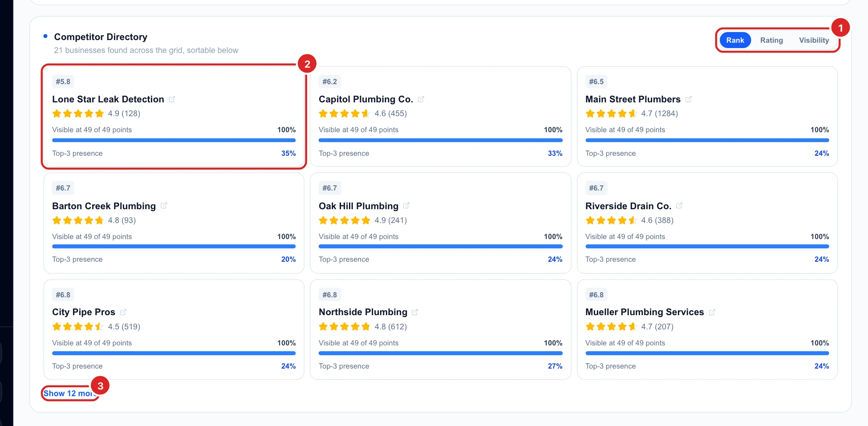Click star rating of City Pipe Pros

click(x=78, y=327)
